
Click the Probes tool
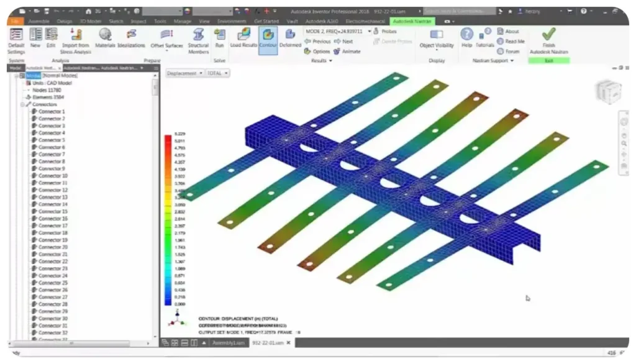coord(385,31)
